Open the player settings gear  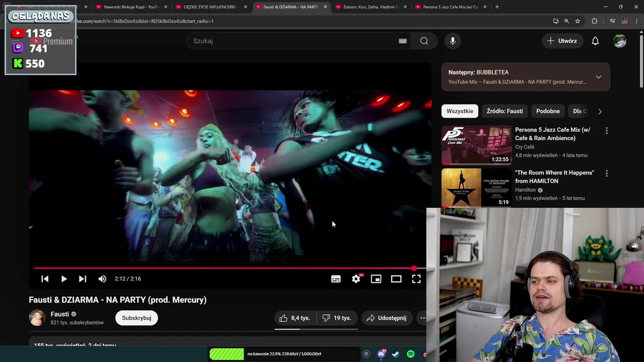click(x=356, y=279)
